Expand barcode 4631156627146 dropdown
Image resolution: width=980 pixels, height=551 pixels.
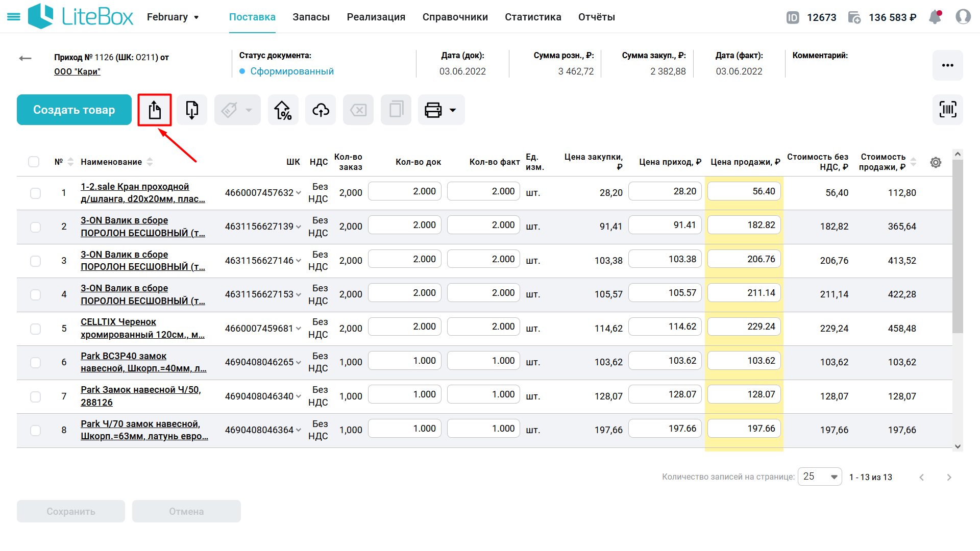tap(299, 261)
